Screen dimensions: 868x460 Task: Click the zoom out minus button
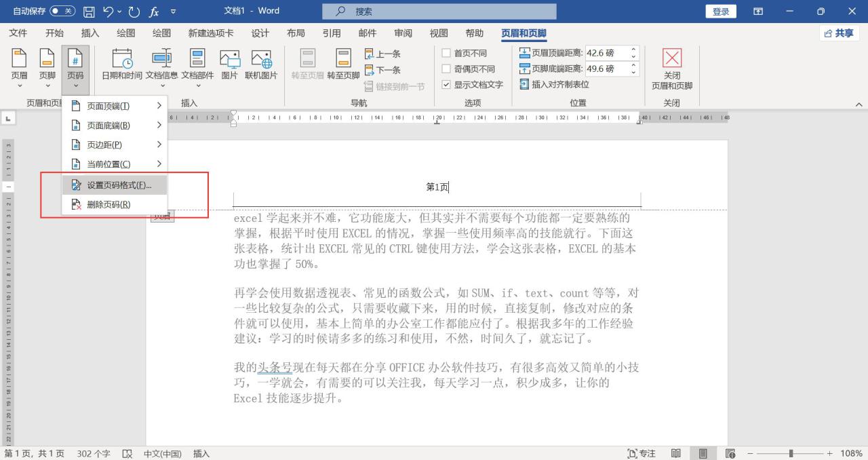[x=750, y=453]
